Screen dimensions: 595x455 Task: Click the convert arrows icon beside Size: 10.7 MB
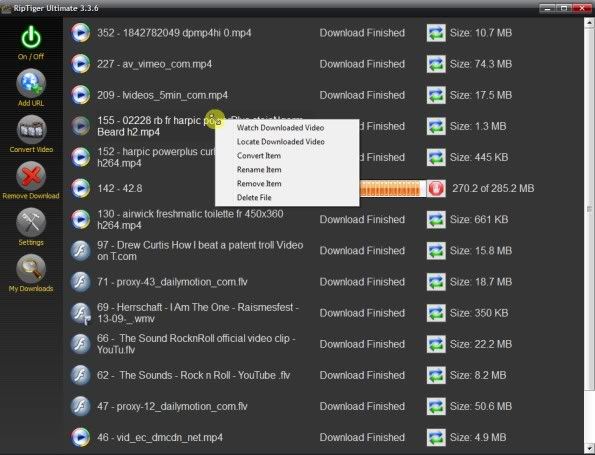pyautogui.click(x=436, y=33)
